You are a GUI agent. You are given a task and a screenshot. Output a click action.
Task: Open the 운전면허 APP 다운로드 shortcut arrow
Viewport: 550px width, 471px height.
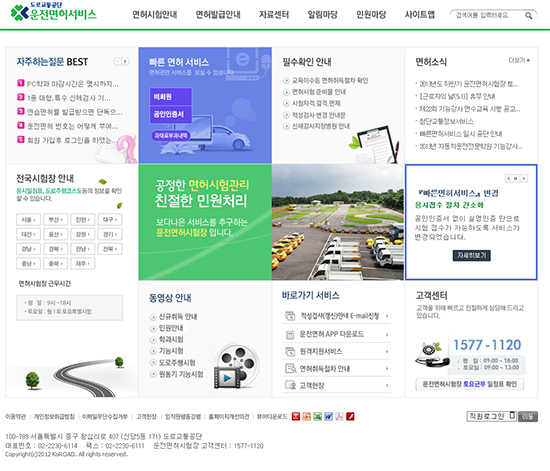point(387,335)
